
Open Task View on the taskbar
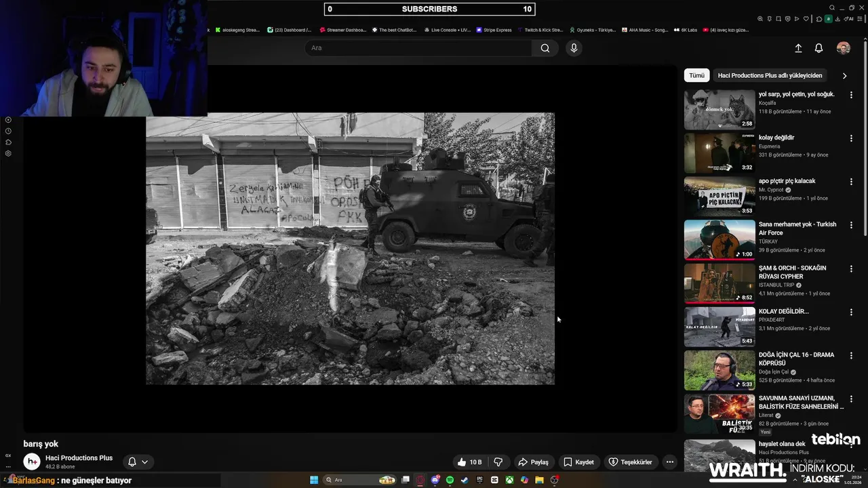pyautogui.click(x=406, y=480)
